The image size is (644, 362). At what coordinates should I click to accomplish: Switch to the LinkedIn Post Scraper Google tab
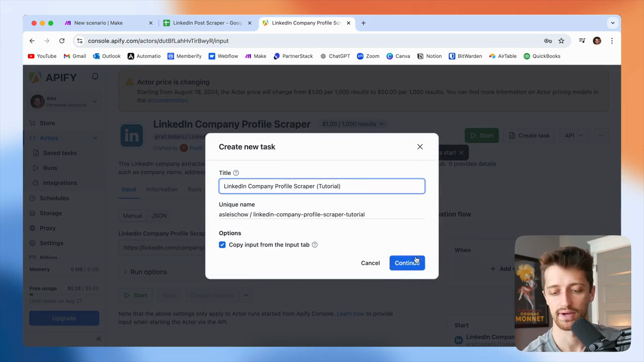[x=207, y=23]
